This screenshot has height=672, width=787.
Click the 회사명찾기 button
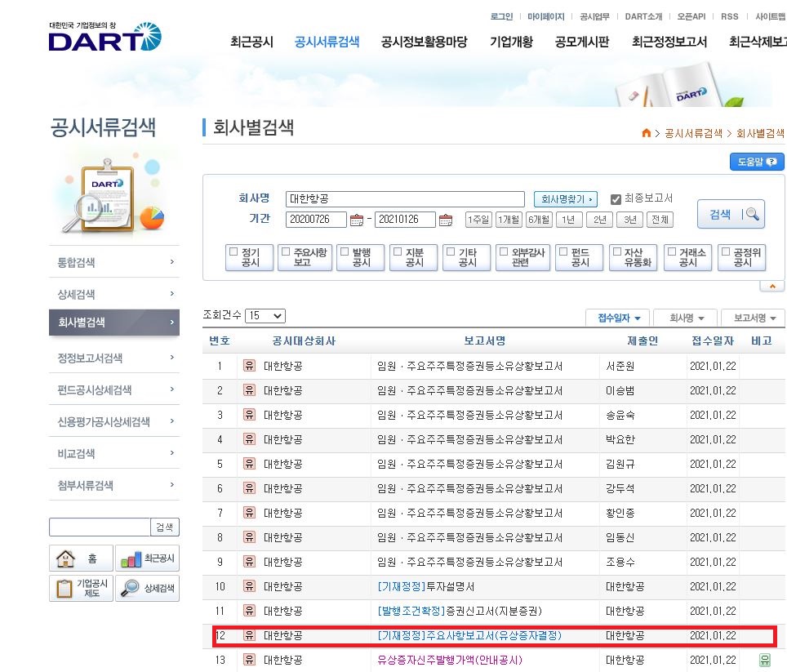click(566, 199)
